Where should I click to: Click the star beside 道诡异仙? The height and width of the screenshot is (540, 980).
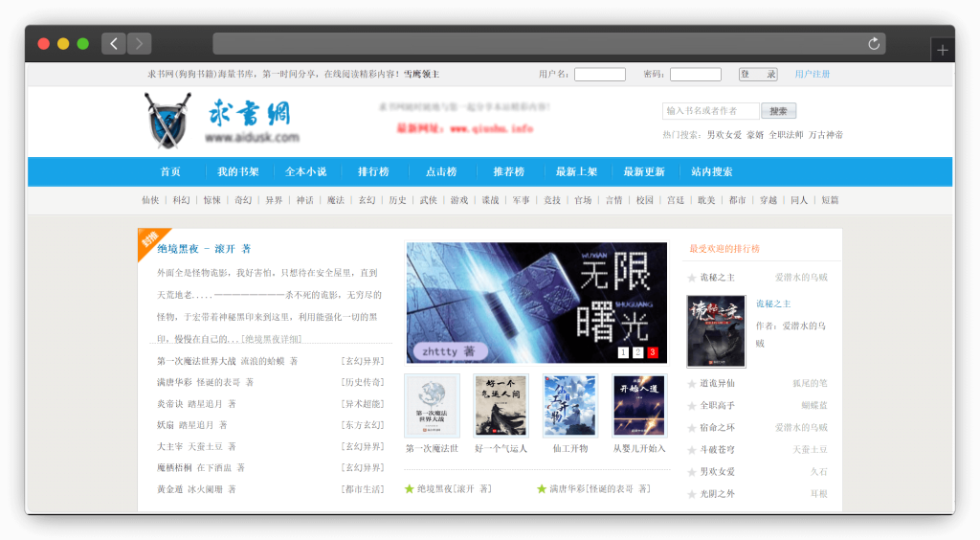[692, 384]
